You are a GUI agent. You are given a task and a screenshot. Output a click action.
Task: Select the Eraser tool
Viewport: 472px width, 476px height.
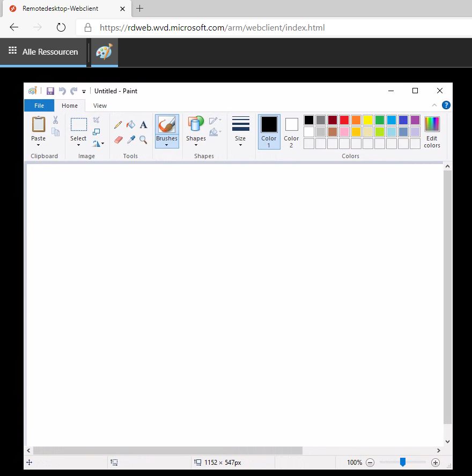point(119,140)
